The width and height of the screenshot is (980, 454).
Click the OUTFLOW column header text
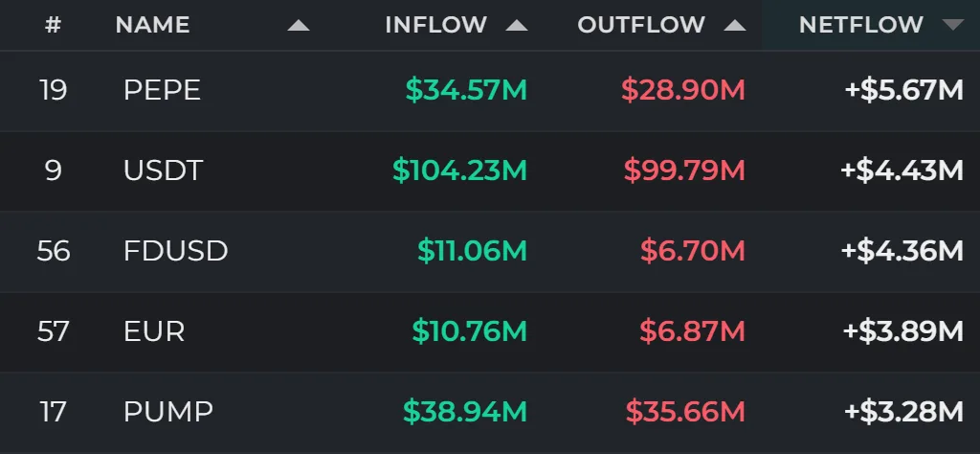point(641,25)
